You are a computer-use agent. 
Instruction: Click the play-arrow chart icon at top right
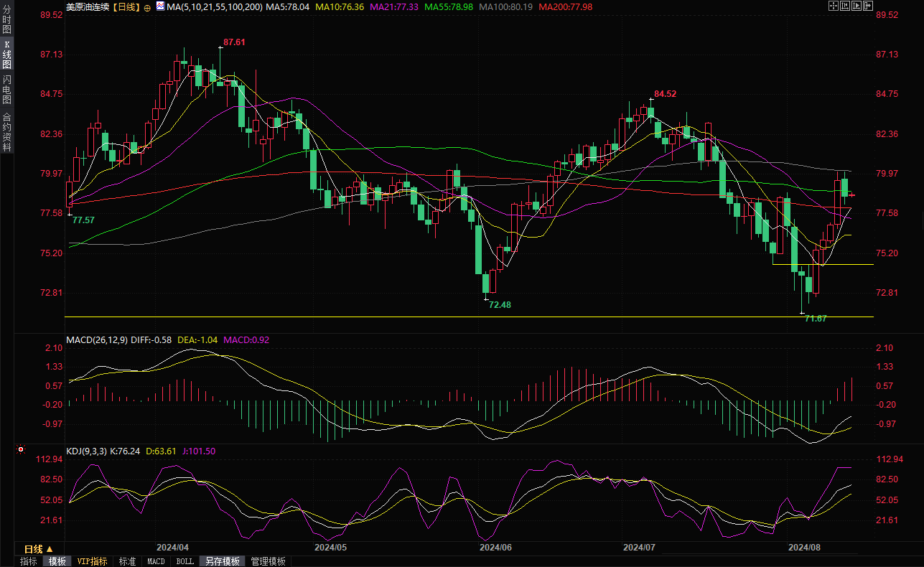[857, 6]
